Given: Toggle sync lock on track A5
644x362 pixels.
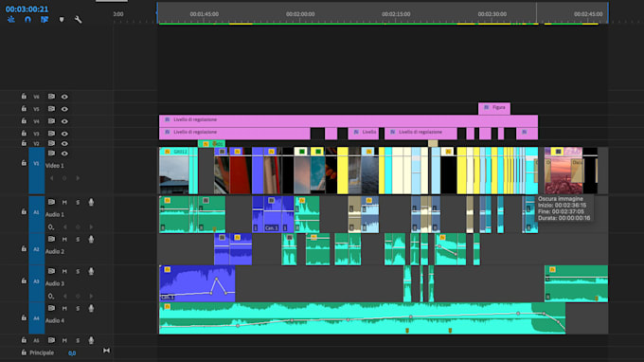Looking at the screenshot, I should click(51, 340).
